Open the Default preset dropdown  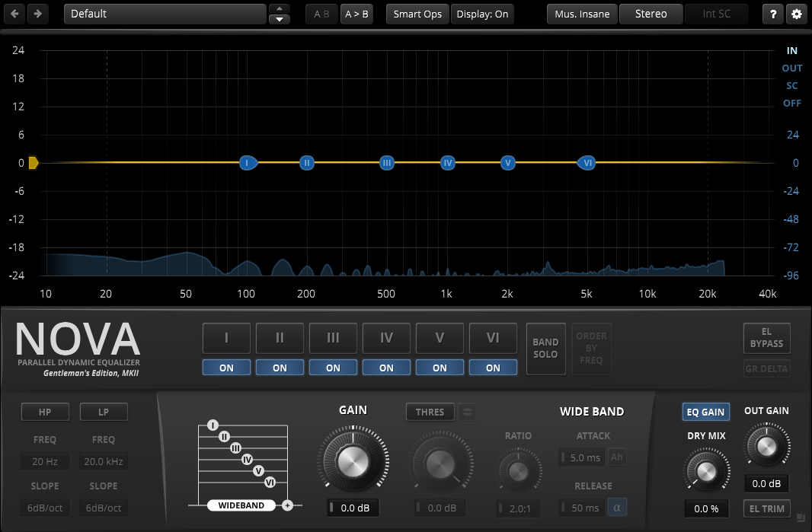point(165,14)
